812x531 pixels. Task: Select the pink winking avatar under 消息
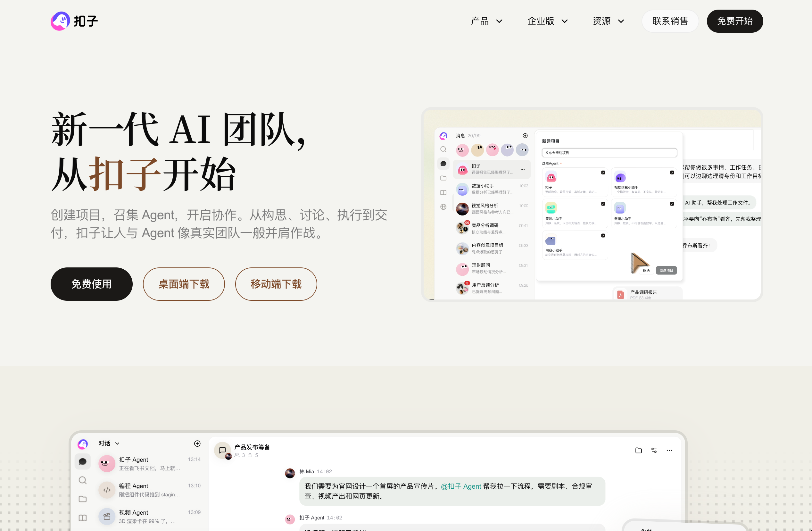click(x=492, y=150)
